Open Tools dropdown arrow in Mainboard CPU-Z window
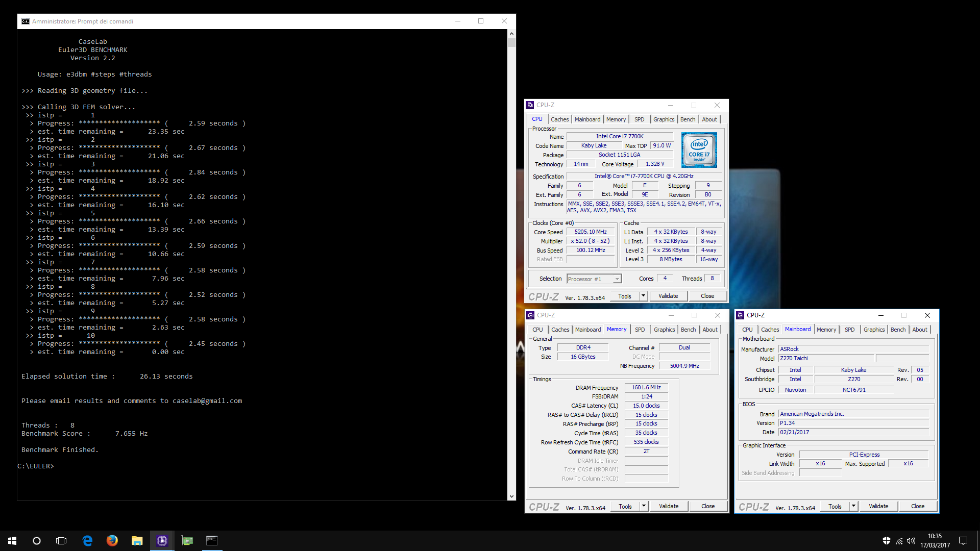Image resolution: width=980 pixels, height=551 pixels. [853, 506]
